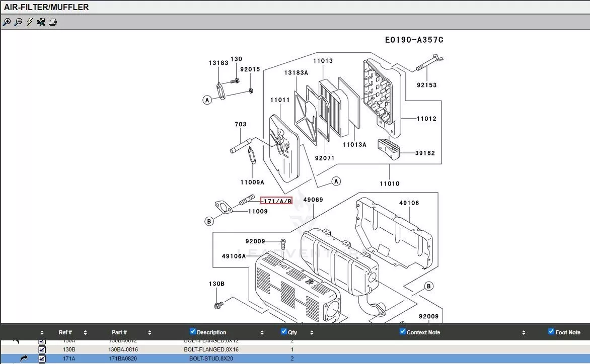Click sort arrows right of Description
The height and width of the screenshot is (364, 590).
(262, 332)
